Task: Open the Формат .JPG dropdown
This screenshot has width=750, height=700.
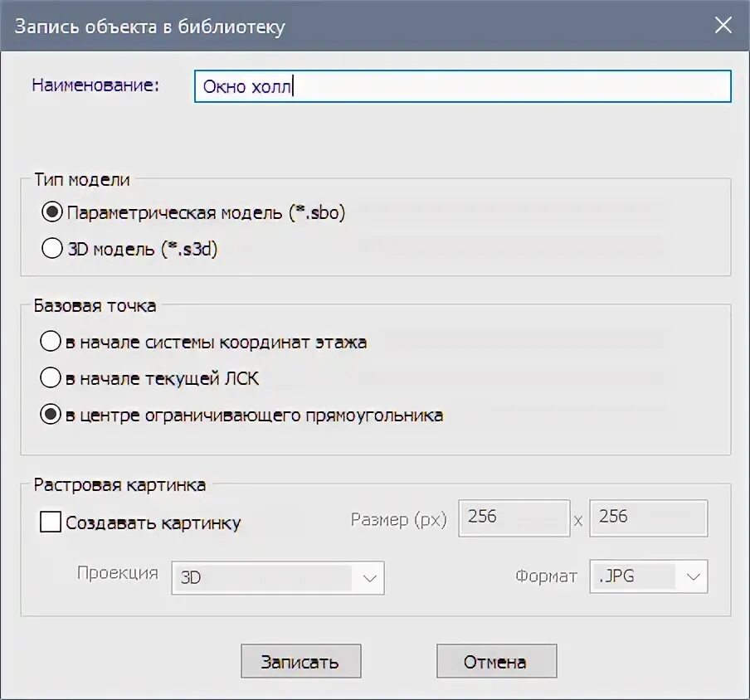Action: tap(648, 576)
